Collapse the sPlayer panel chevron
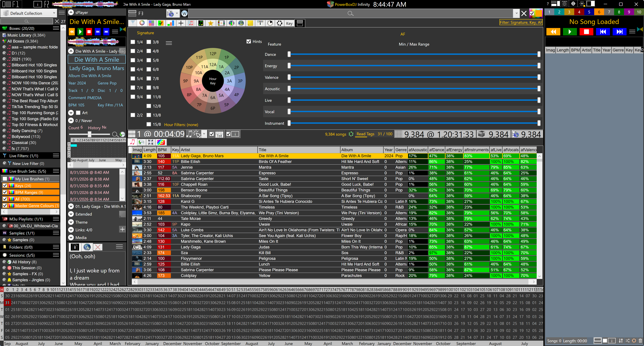This screenshot has width=644, height=346. (x=71, y=13)
